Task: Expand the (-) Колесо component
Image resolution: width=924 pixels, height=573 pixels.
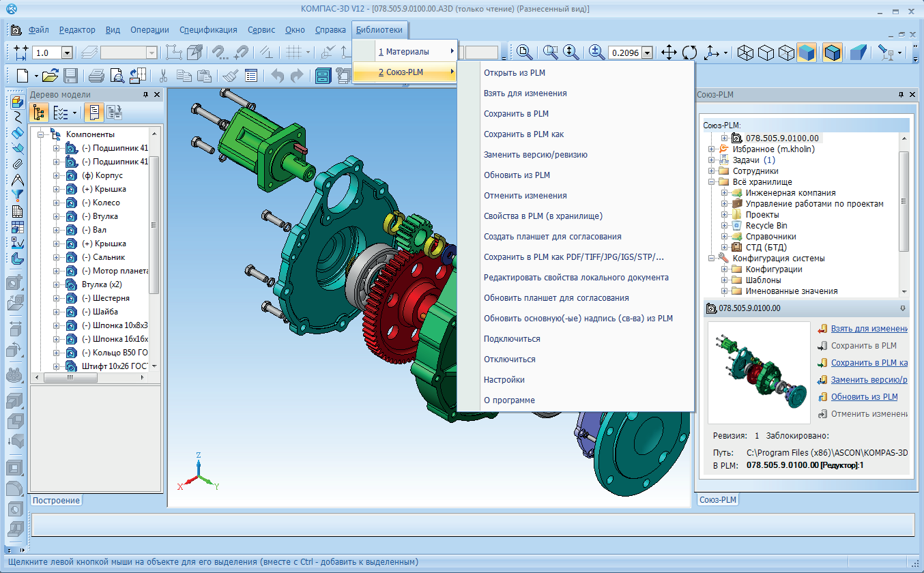Action: [57, 203]
